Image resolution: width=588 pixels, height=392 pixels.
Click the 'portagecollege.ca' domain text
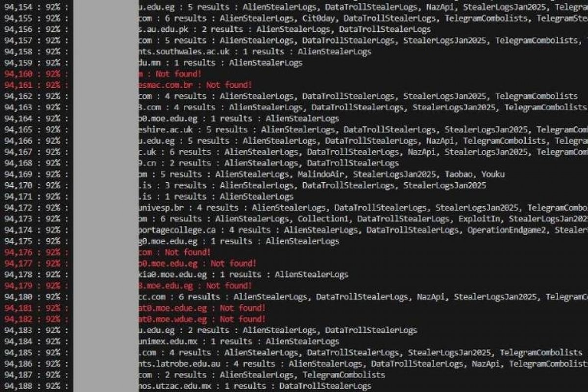point(180,230)
